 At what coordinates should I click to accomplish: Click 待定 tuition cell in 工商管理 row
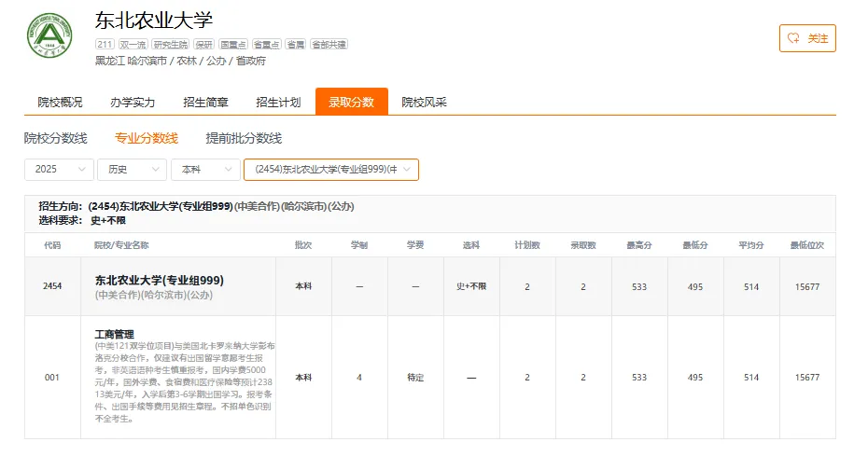(x=415, y=378)
